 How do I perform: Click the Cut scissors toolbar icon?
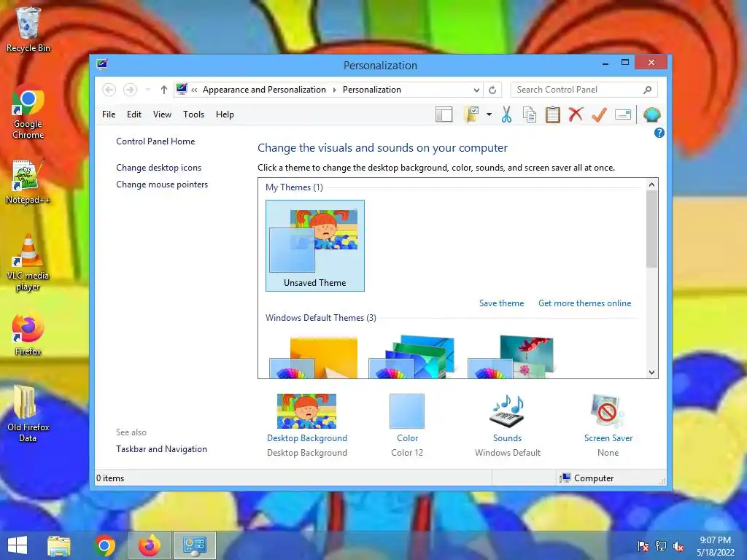[x=506, y=114]
